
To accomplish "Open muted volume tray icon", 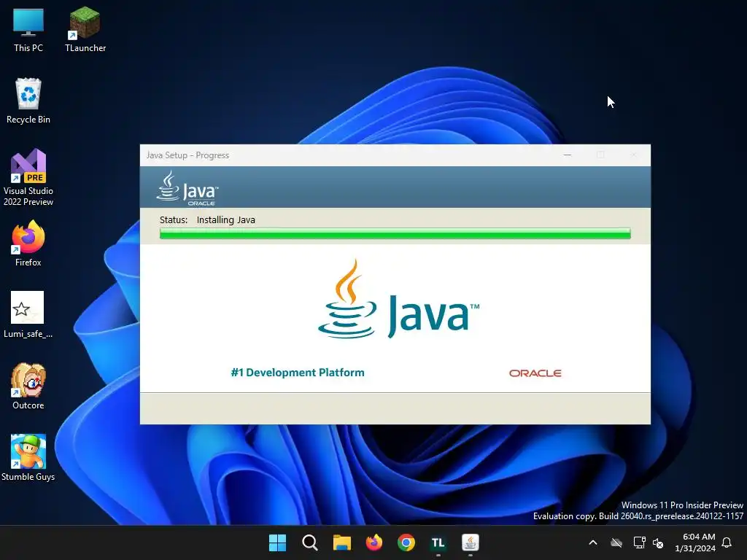I will pos(658,542).
